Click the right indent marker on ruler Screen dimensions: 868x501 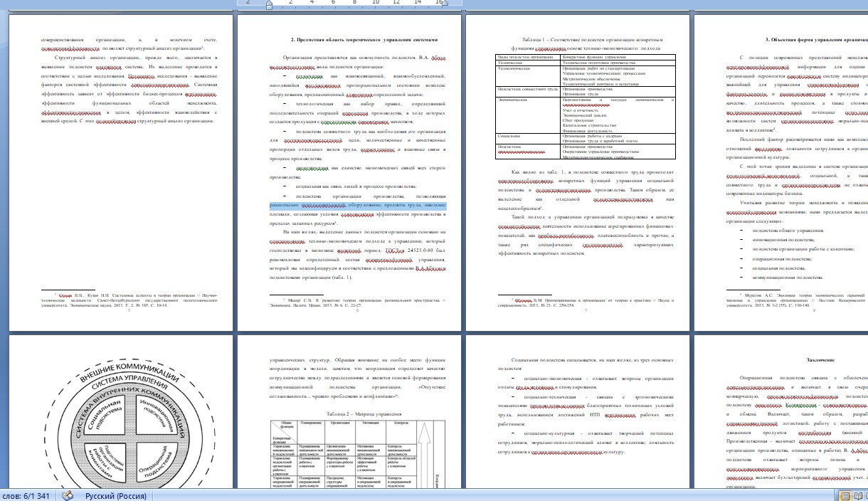(444, 4)
